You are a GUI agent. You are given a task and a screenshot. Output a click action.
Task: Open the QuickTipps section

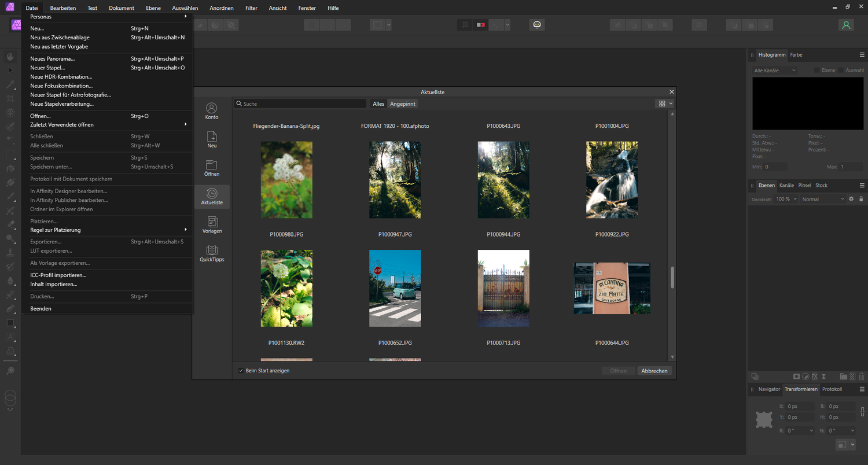point(212,253)
